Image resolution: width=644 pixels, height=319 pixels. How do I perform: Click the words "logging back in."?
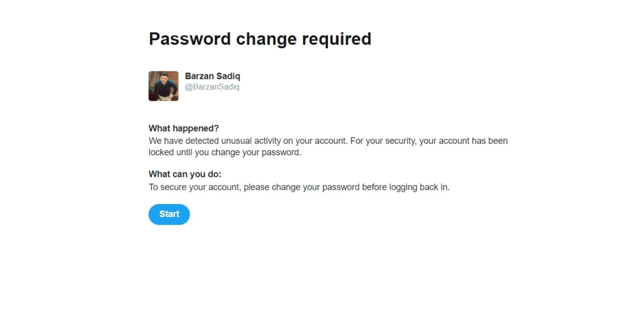point(419,187)
